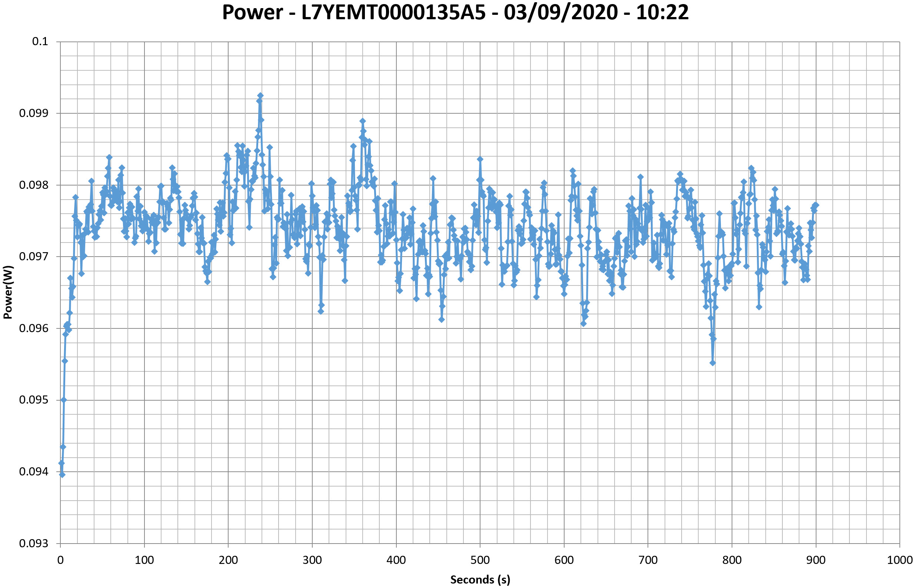The width and height of the screenshot is (915, 588).
Task: Click the 0.098 y-axis label
Action: (34, 185)
